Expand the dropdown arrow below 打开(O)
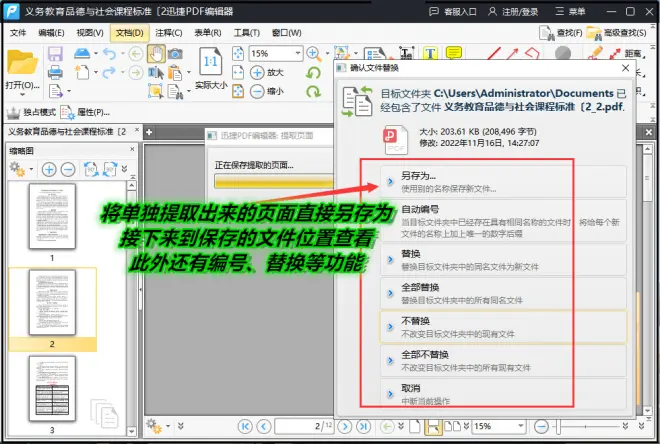This screenshot has width=660, height=444. [22, 94]
